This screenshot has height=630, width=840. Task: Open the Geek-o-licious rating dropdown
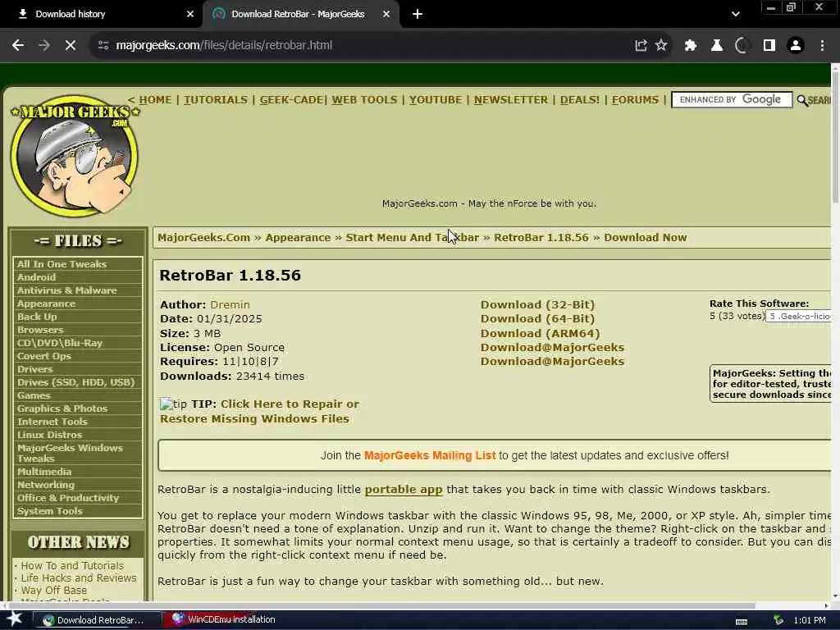798,316
